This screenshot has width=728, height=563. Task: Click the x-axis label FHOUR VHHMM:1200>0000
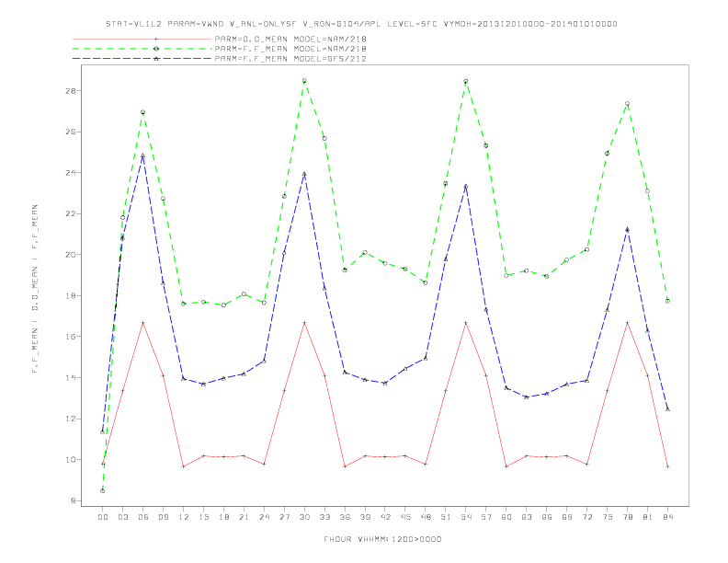click(382, 539)
